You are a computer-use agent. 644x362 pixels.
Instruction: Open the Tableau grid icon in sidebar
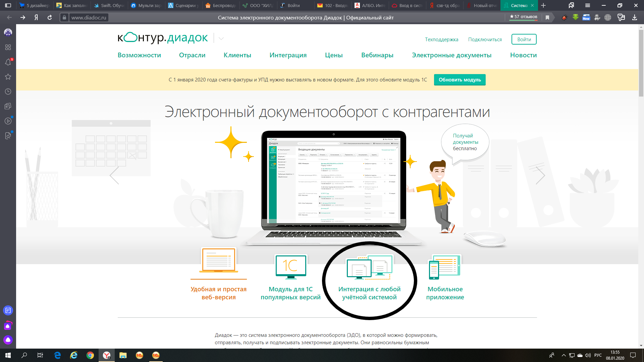pos(8,47)
